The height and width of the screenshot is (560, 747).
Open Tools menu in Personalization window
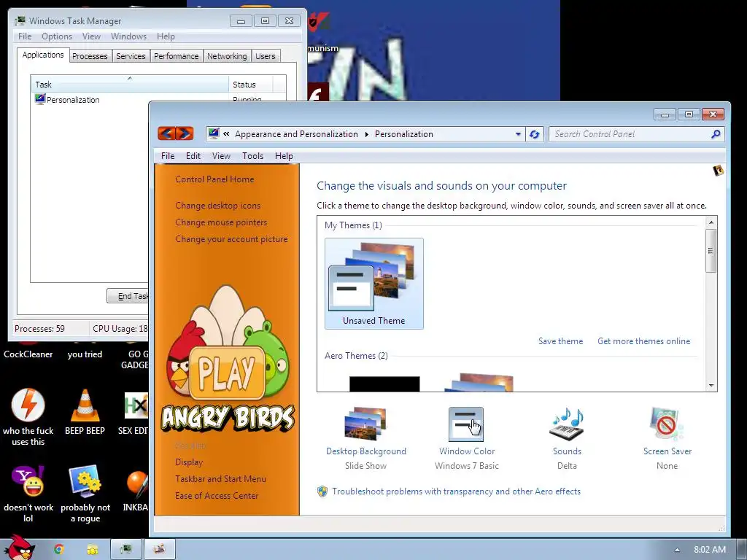[252, 156]
